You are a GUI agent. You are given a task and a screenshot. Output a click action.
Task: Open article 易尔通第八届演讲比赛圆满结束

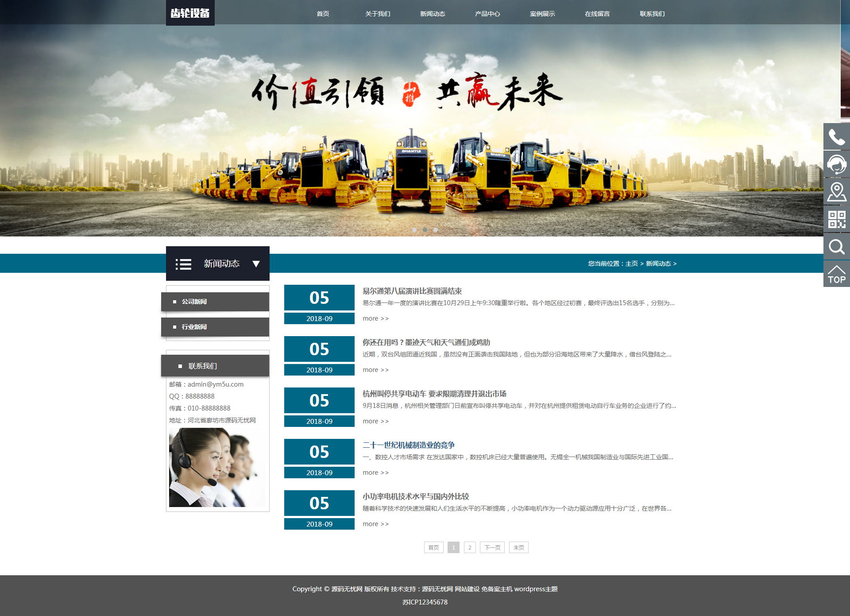412,291
